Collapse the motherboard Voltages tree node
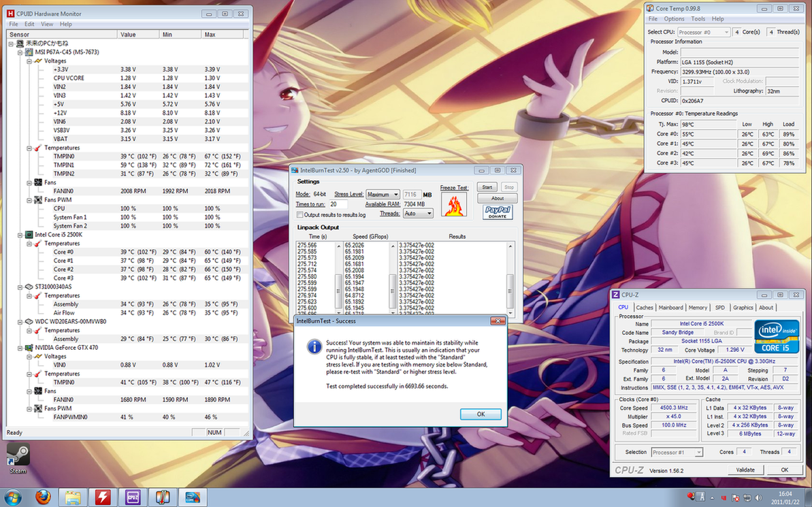The height and width of the screenshot is (507, 812). pyautogui.click(x=29, y=61)
